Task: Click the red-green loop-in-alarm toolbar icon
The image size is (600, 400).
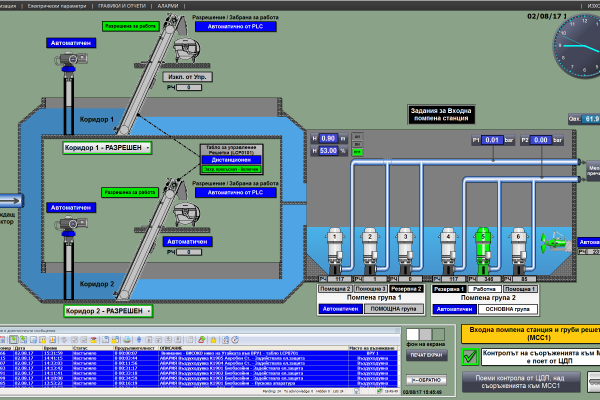Action: 201,340
